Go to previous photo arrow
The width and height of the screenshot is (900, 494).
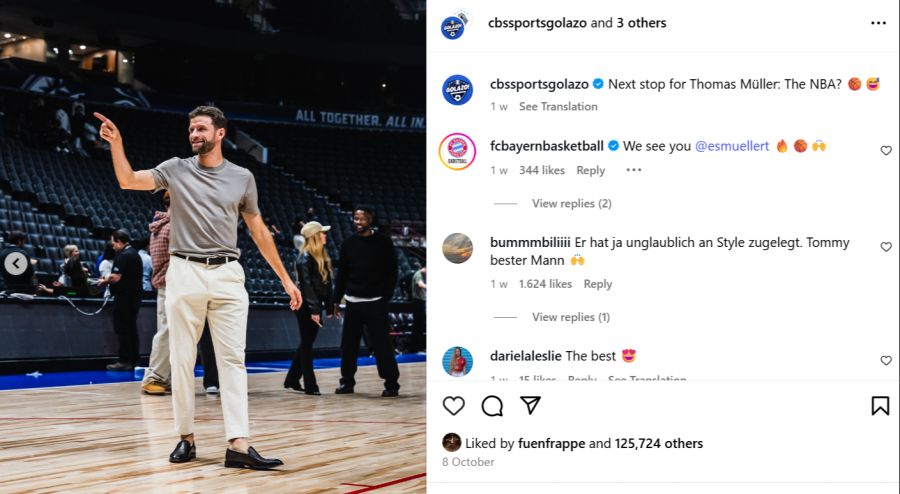(x=16, y=264)
